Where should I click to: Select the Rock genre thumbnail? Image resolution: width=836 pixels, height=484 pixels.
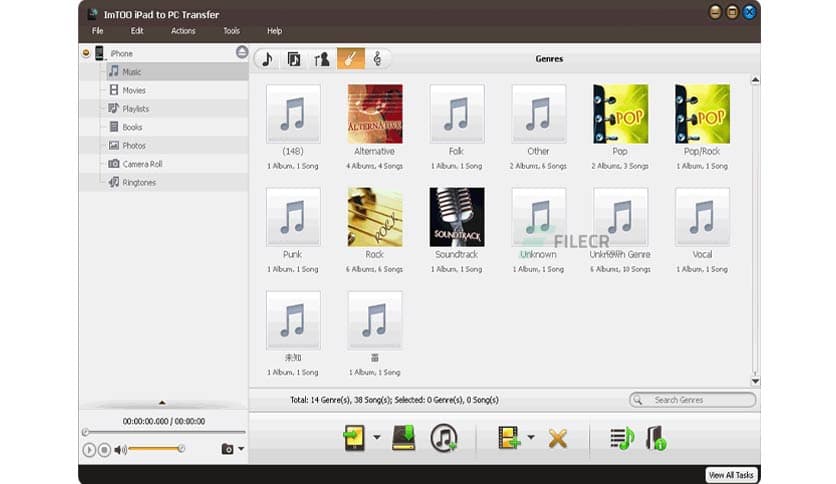[x=375, y=217]
